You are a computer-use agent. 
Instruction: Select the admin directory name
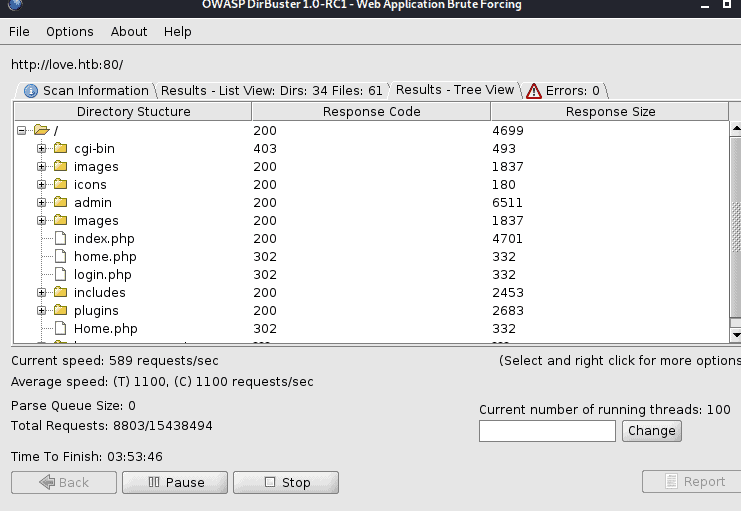(x=93, y=202)
